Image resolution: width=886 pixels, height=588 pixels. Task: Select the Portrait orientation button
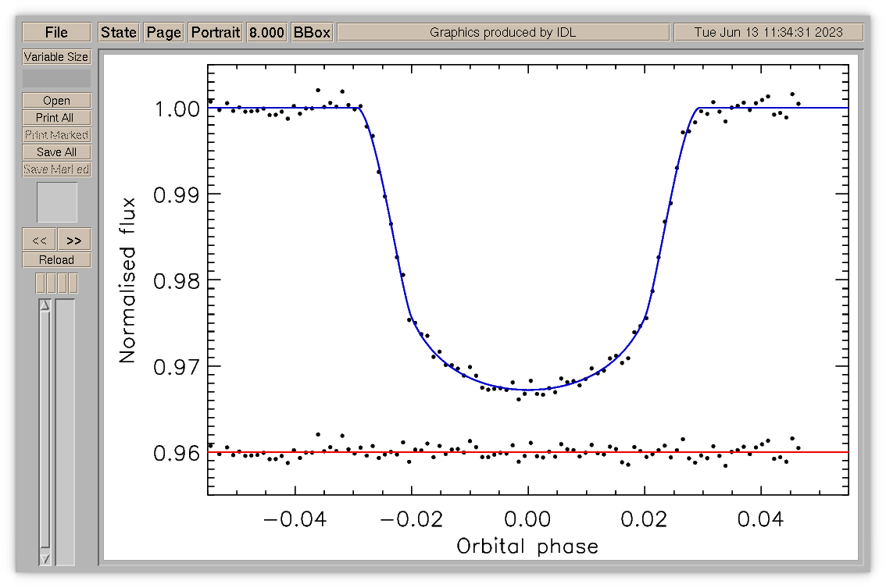point(216,32)
